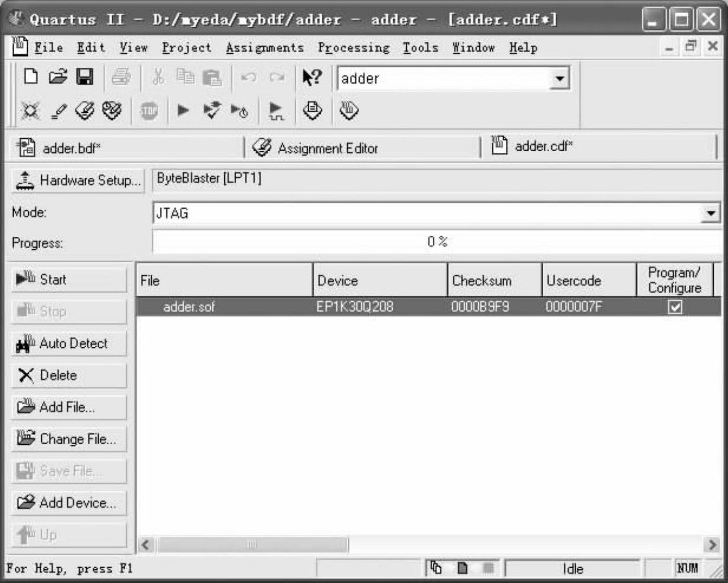Click the Redo arrow icon

point(276,77)
